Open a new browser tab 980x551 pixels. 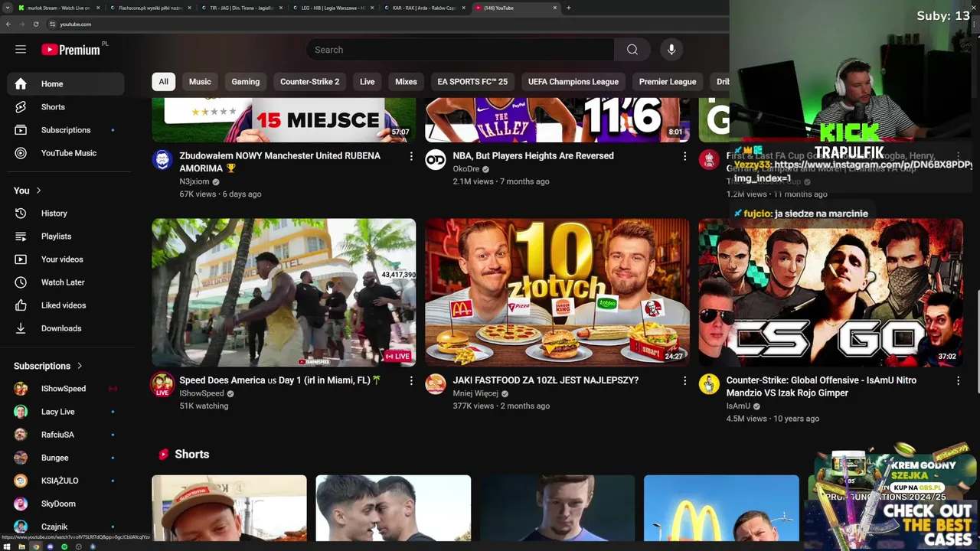[568, 8]
